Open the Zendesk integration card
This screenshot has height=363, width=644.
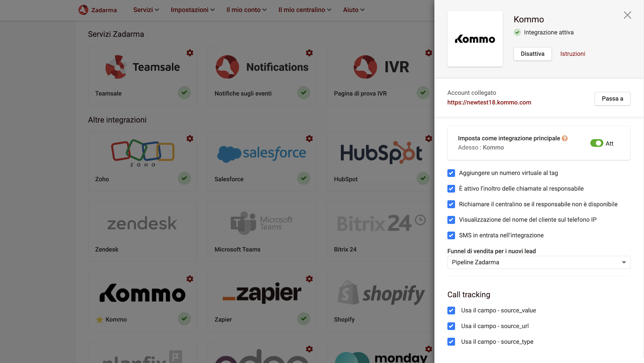[x=142, y=231]
